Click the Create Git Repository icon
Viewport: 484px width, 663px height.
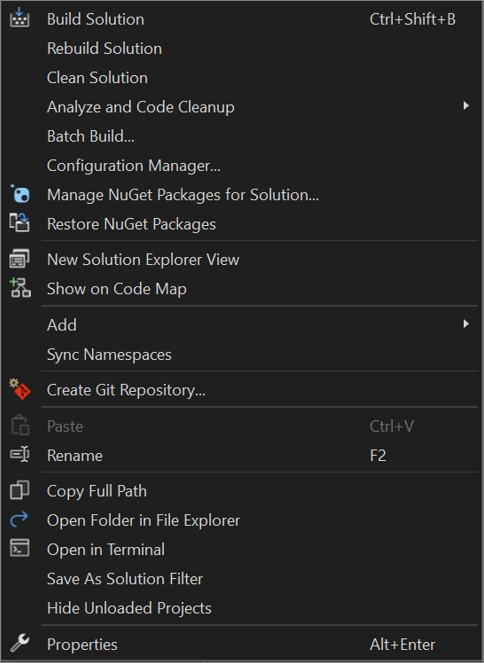click(x=20, y=389)
